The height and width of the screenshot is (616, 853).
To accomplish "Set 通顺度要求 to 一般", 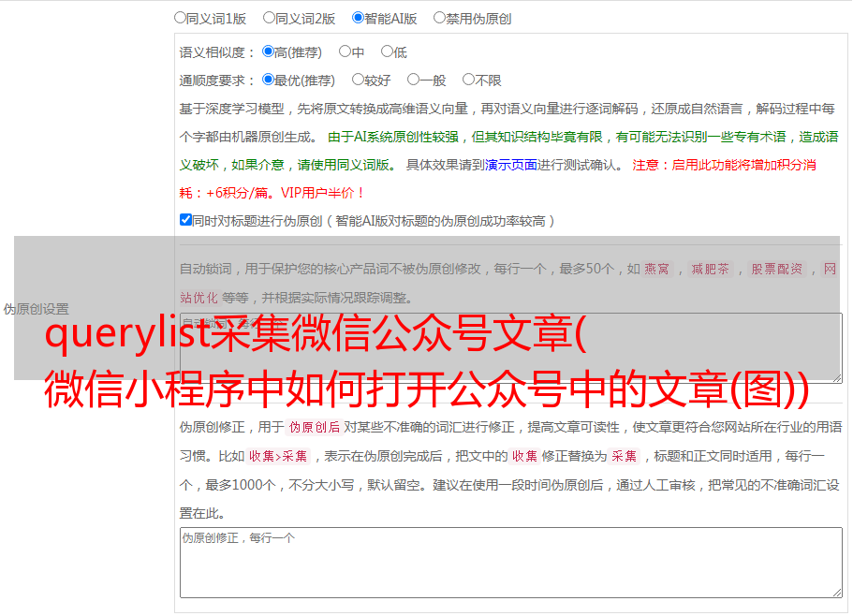I will (x=413, y=80).
